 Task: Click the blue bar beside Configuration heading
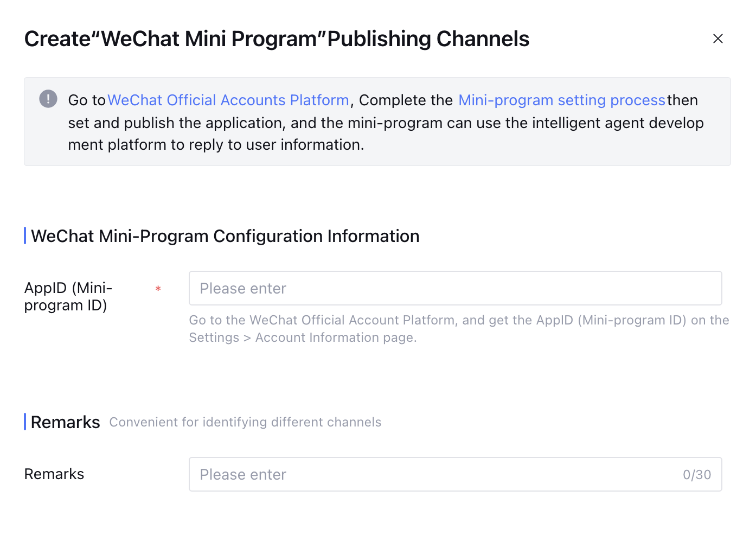click(25, 236)
